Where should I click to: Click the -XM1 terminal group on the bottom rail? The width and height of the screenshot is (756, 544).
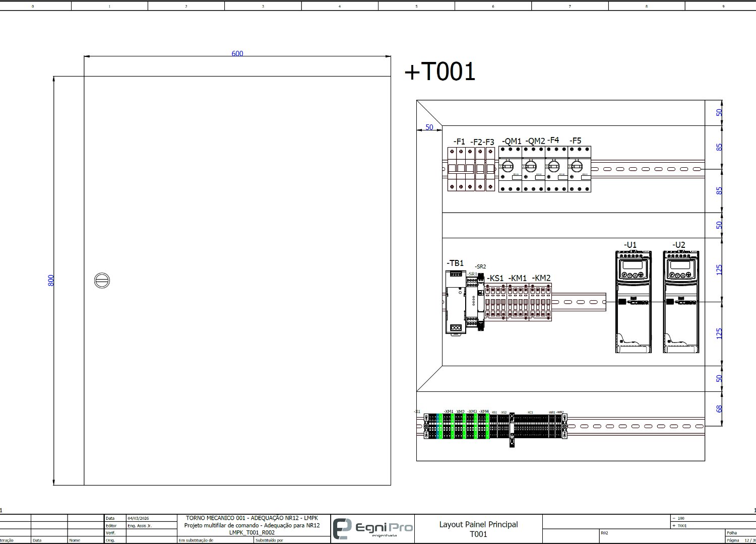pos(448,426)
